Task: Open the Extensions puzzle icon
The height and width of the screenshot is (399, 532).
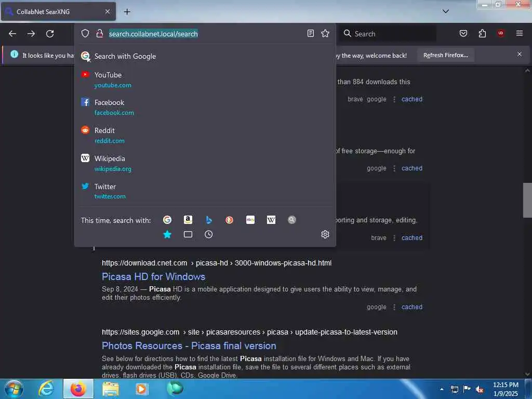Action: 482,33
